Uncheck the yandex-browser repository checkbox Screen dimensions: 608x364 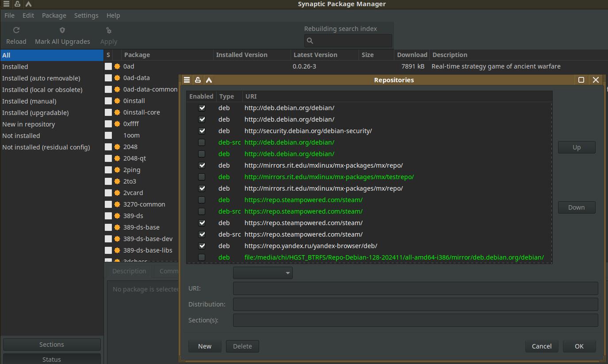(x=202, y=246)
